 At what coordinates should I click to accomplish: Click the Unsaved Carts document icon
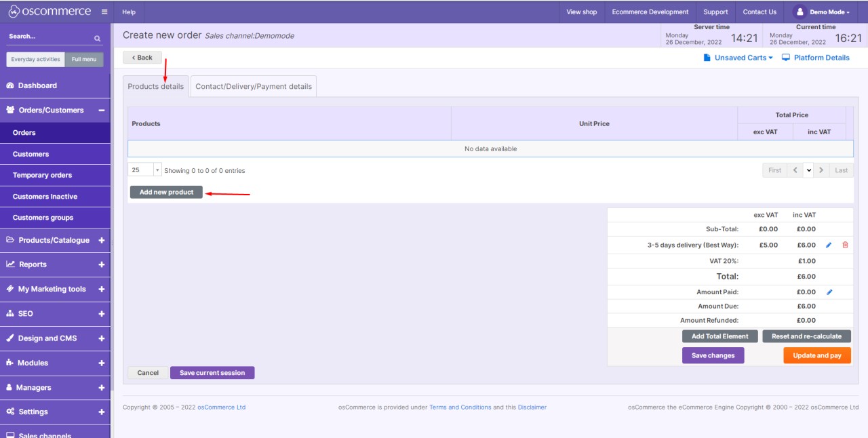coord(707,58)
